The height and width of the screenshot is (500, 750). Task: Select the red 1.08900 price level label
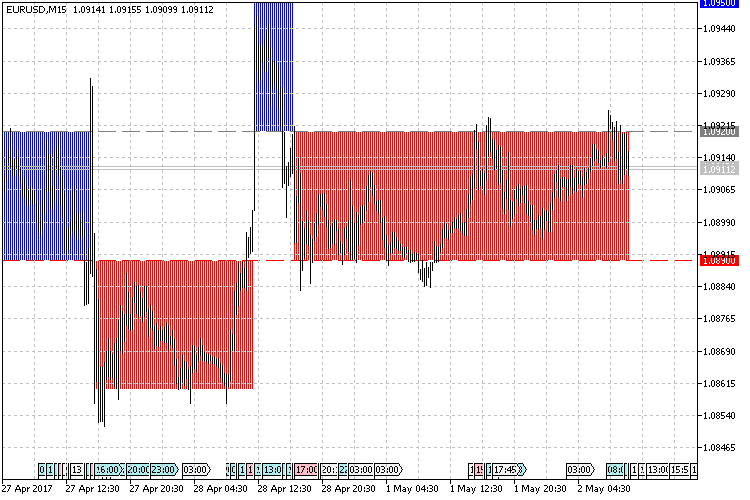tap(720, 260)
